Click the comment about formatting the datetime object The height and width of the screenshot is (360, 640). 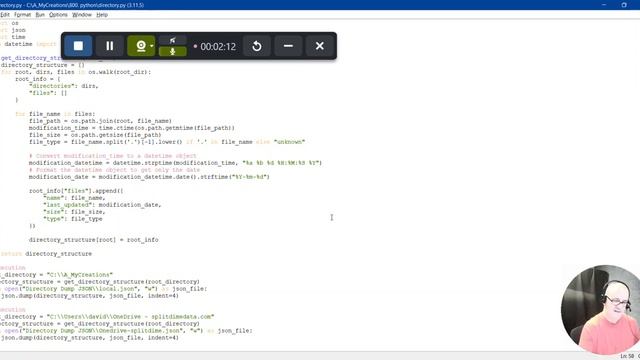(x=114, y=170)
